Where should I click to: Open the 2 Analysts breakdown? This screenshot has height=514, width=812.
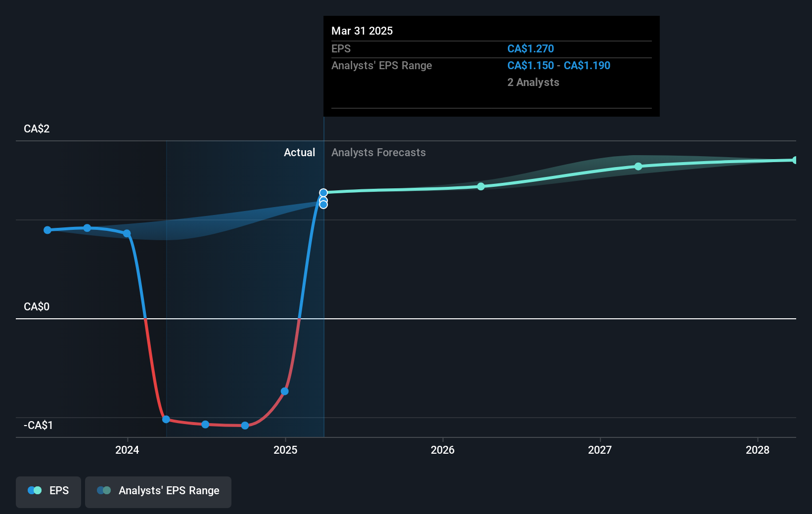[533, 82]
